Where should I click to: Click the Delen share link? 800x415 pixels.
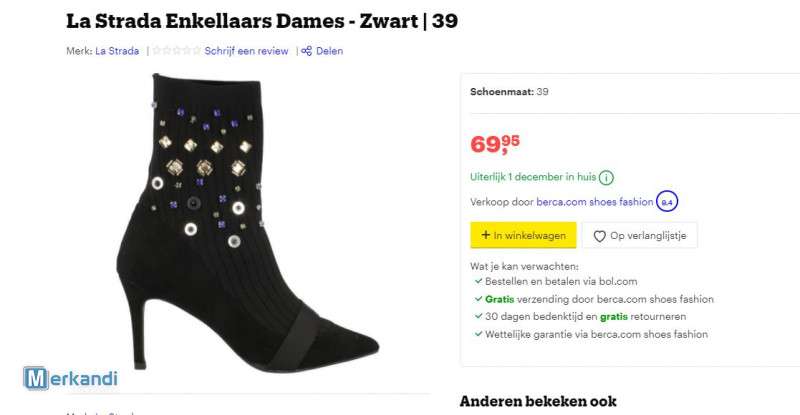click(329, 51)
